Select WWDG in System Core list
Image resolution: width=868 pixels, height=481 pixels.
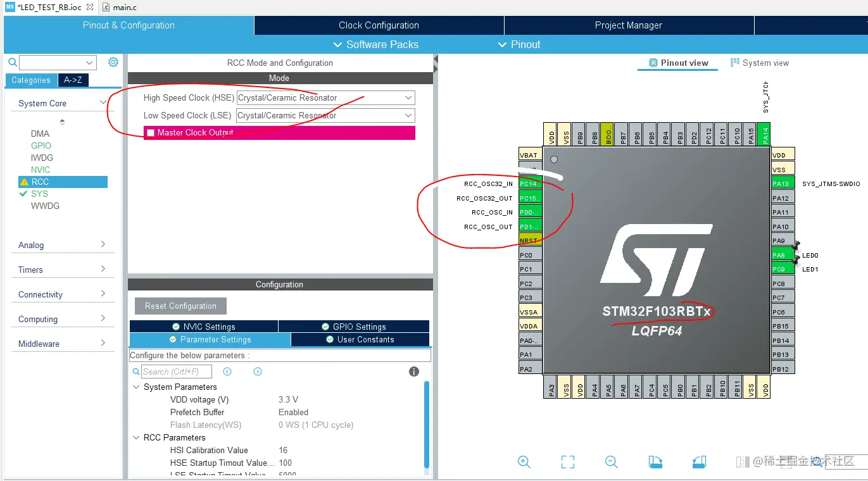click(45, 206)
